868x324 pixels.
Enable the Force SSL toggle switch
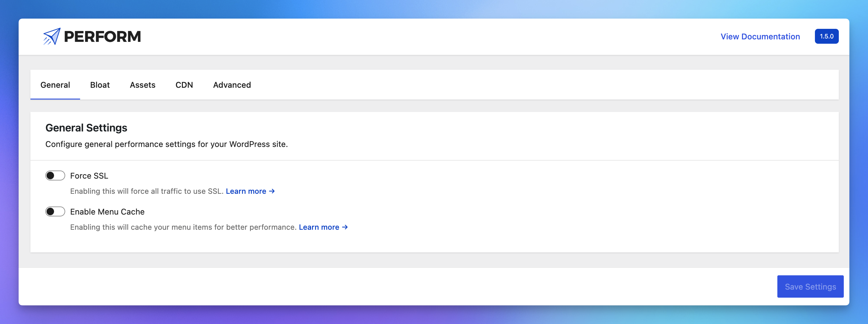[x=55, y=175]
